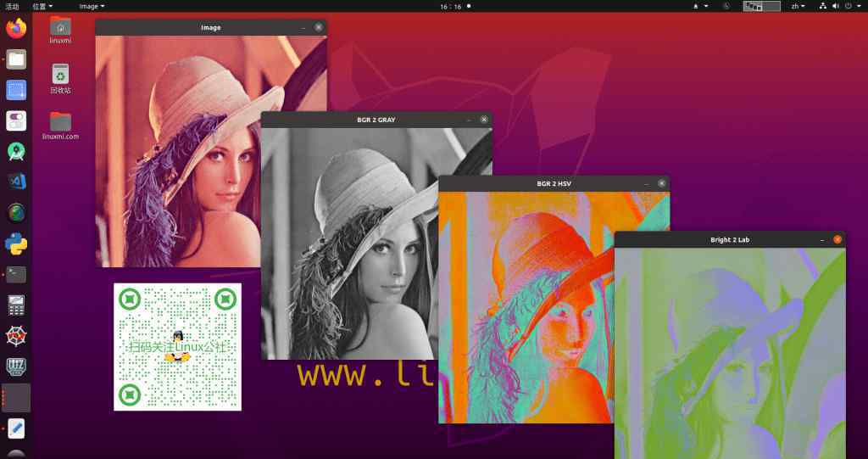The height and width of the screenshot is (459, 868).
Task: Open Visual Studio Code from the dock
Action: tap(16, 182)
